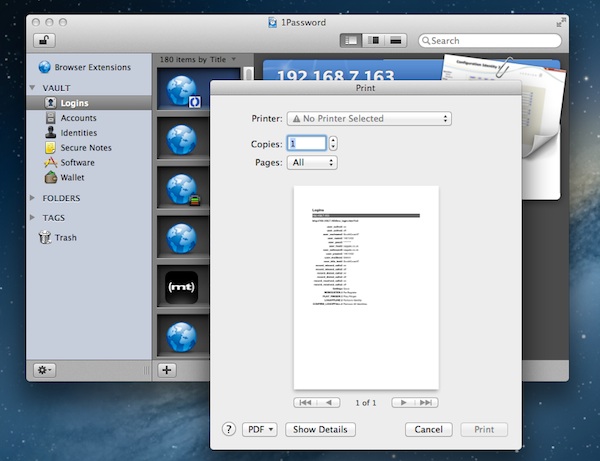Expand the TAGS section triangle
Viewport: 600px width, 461px height.
pyautogui.click(x=33, y=217)
